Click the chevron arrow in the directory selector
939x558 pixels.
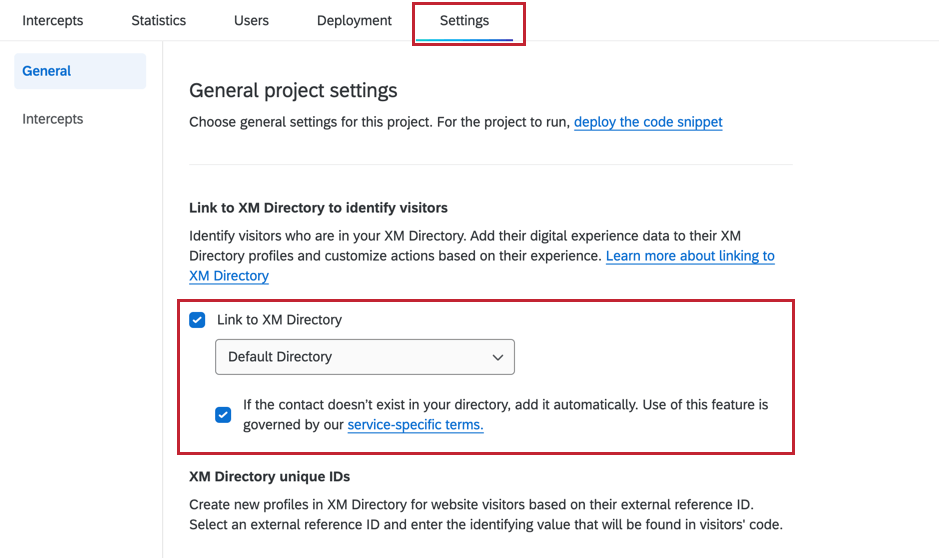(x=498, y=357)
